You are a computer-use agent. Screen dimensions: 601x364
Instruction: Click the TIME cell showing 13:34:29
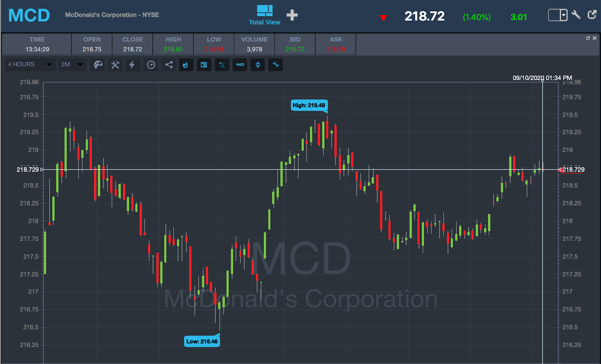37,44
